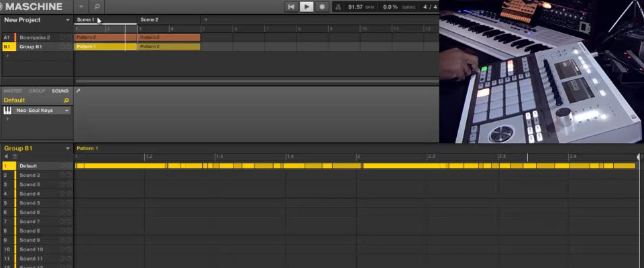Click the diagonal arrow plug-in window icon

point(78,90)
